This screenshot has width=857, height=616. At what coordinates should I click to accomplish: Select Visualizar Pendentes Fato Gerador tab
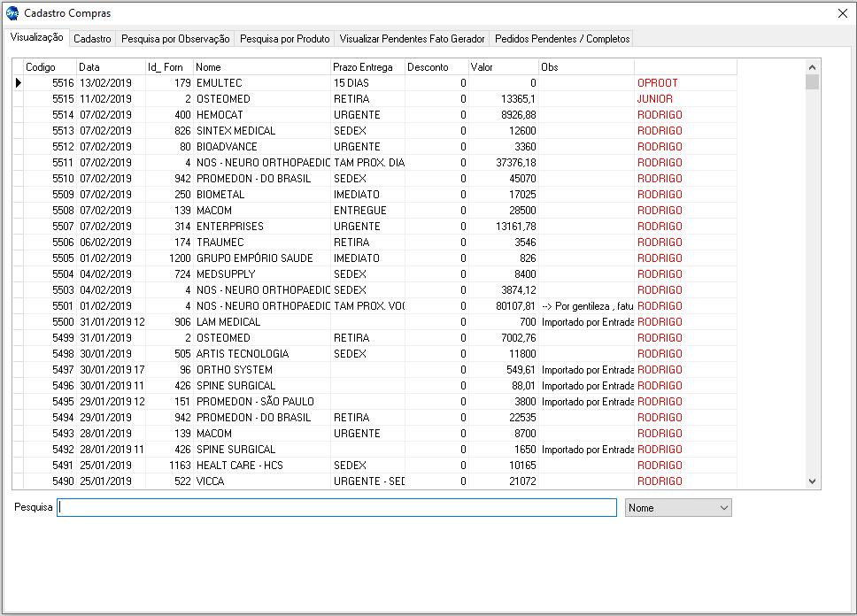click(412, 39)
